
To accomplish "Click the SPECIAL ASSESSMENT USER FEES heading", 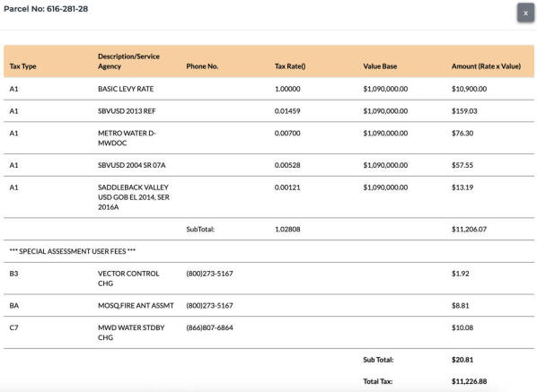I will [x=73, y=251].
